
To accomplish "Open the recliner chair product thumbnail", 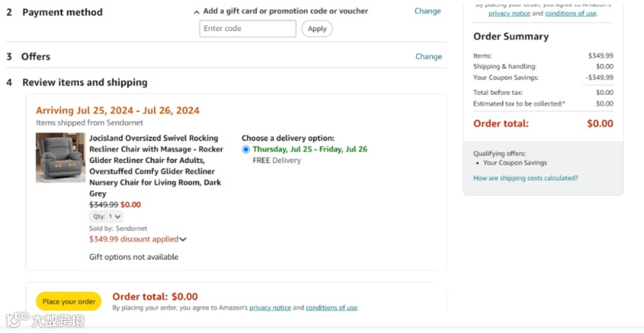I will [x=60, y=157].
